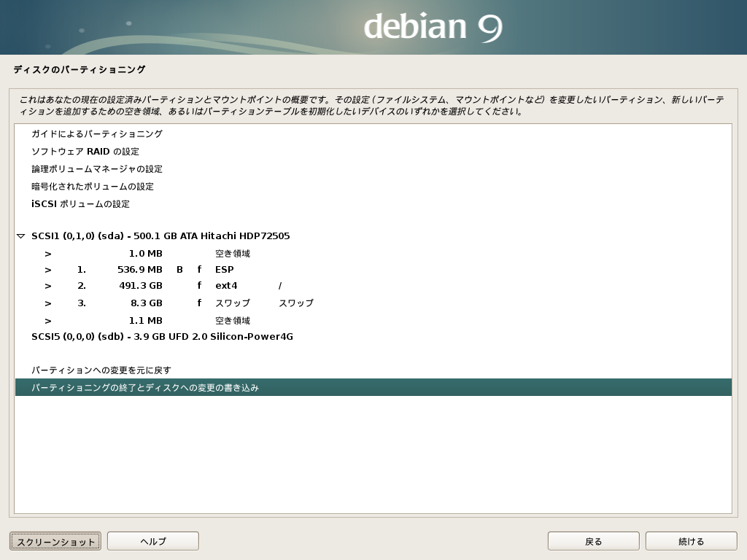Click the / mount point on ext4 row
The width and height of the screenshot is (747, 560).
280,286
